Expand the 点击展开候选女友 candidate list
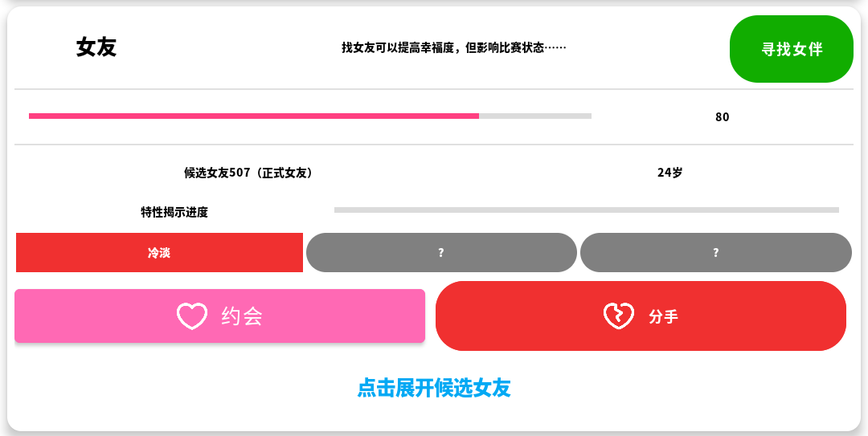The width and height of the screenshot is (868, 436). [x=434, y=388]
